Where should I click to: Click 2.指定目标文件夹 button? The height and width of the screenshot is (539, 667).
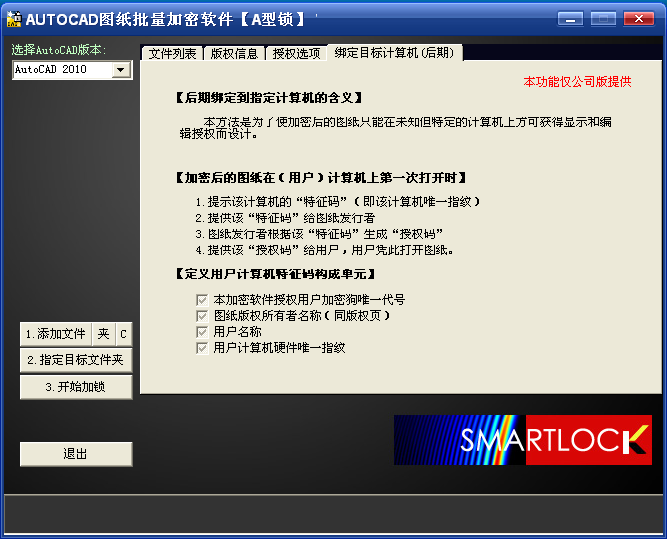76,360
